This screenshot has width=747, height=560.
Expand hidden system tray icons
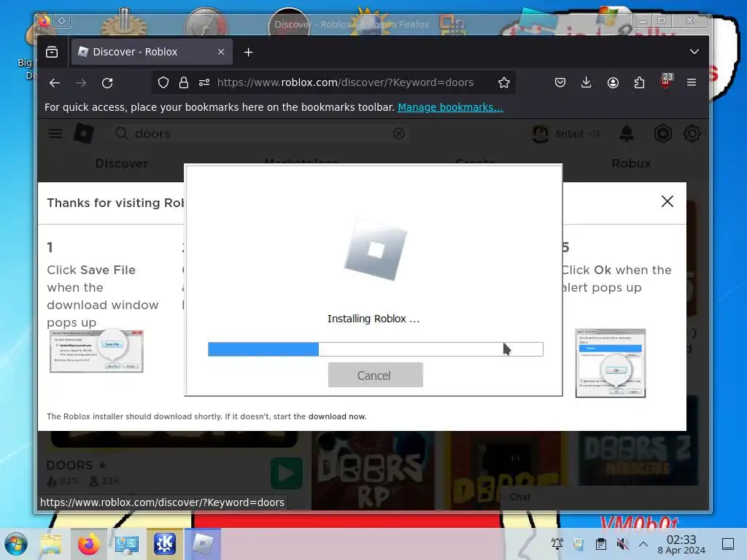(x=643, y=544)
